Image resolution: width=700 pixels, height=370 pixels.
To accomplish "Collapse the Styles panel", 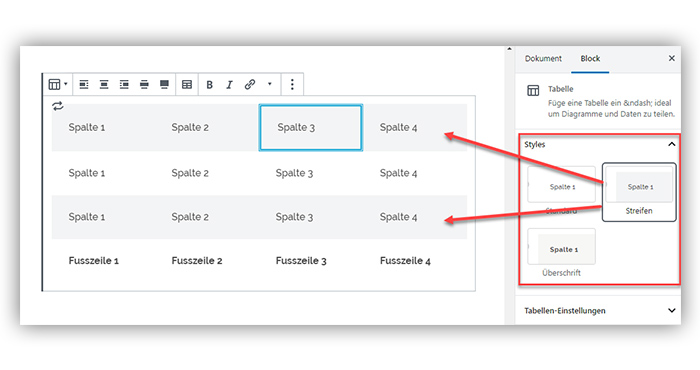I will pos(671,144).
